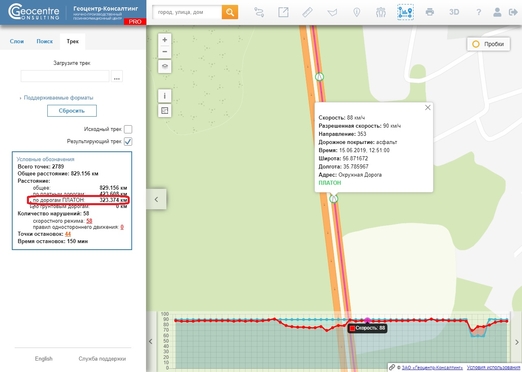Open ЗАО Геоцентр-Консалтинг copyright link

(432, 368)
